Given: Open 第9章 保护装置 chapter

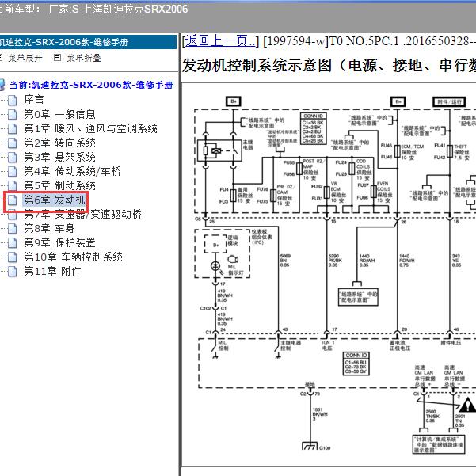Looking at the screenshot, I should 60,242.
